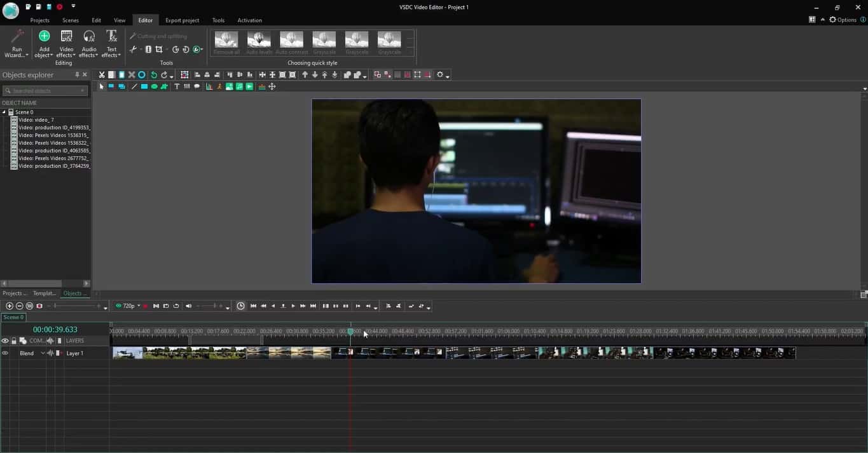
Task: Select the ellipse shape tool
Action: 155,86
